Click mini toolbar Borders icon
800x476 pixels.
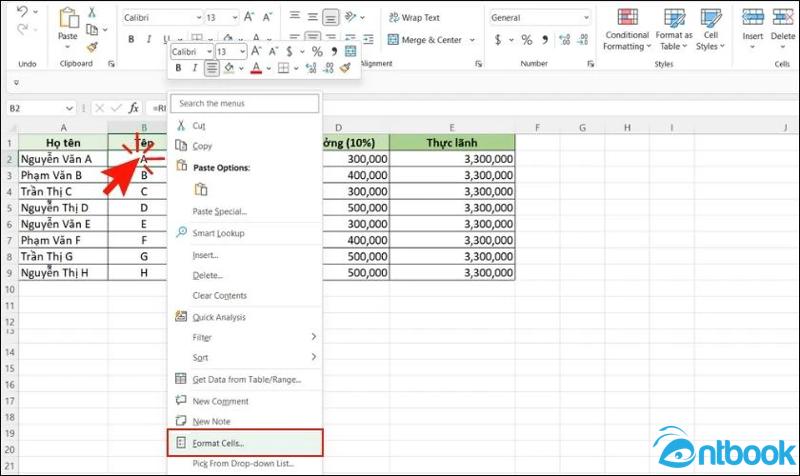[284, 68]
